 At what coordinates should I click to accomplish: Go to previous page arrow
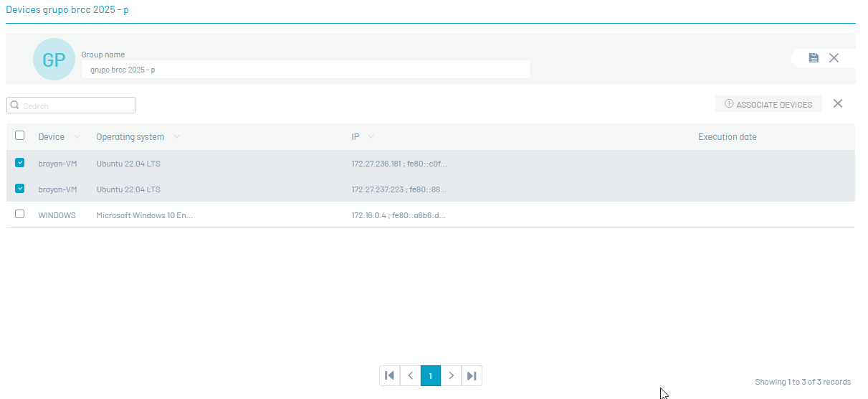click(x=410, y=375)
